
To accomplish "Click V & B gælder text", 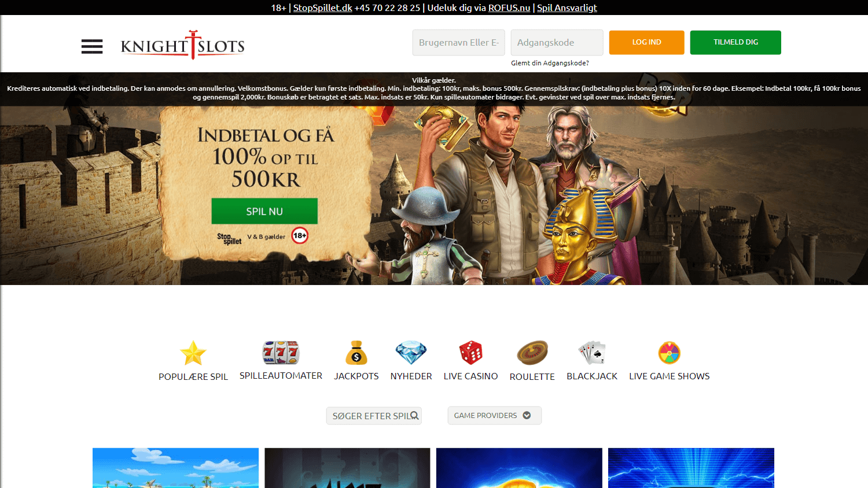I will click(266, 236).
